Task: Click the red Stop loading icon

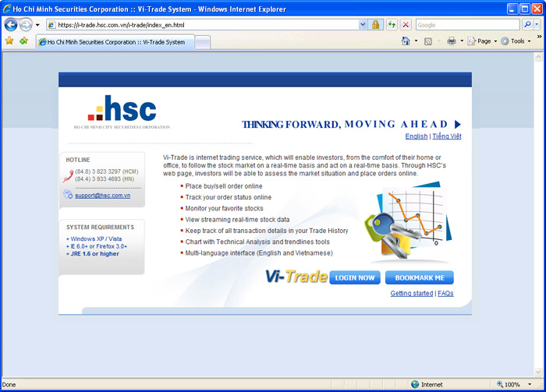Action: tap(406, 25)
